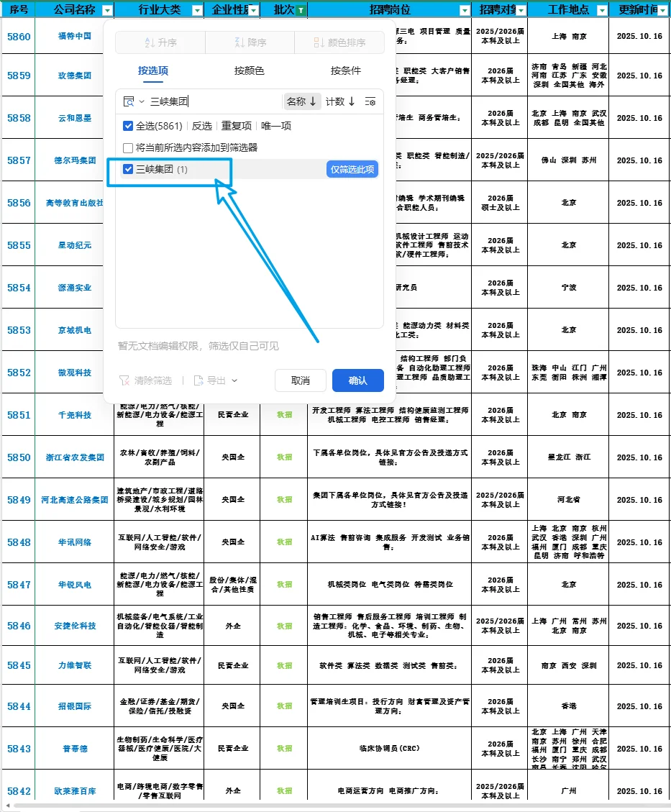The image size is (671, 812).
Task: Open the 华锐风电 company link
Action: pos(75,585)
